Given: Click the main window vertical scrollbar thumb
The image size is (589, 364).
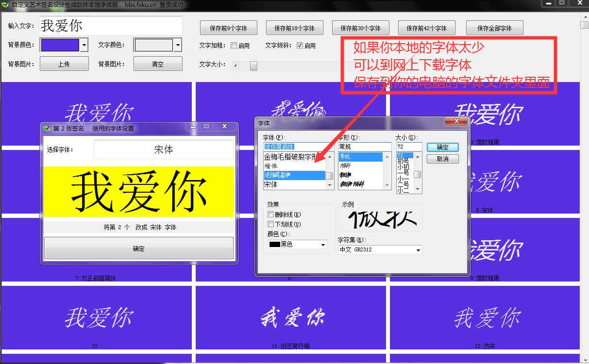Looking at the screenshot, I should [x=585, y=24].
